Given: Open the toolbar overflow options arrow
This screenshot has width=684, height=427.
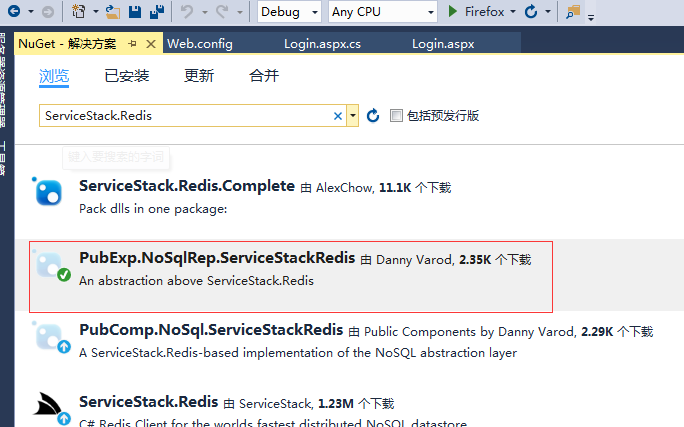Looking at the screenshot, I should (x=591, y=17).
